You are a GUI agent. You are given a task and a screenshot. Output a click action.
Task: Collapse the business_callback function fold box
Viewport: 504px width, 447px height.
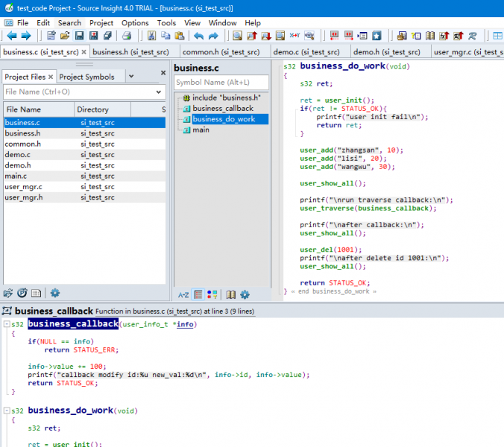(6, 323)
